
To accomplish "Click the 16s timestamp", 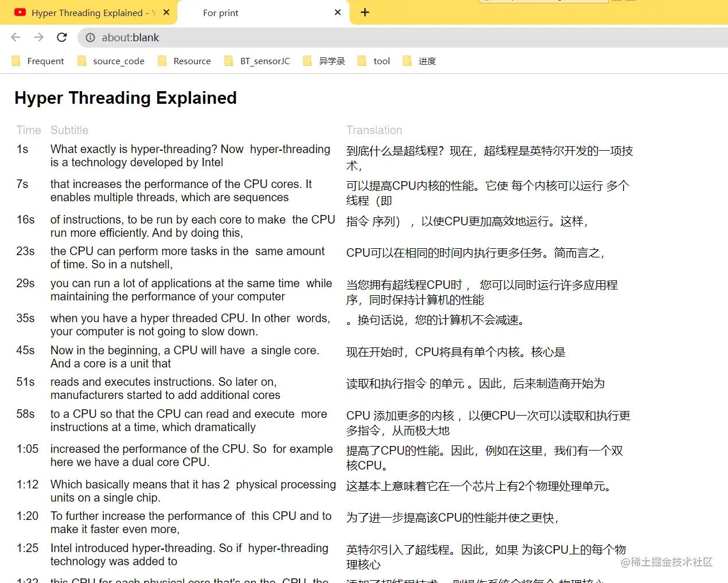I will pos(25,220).
